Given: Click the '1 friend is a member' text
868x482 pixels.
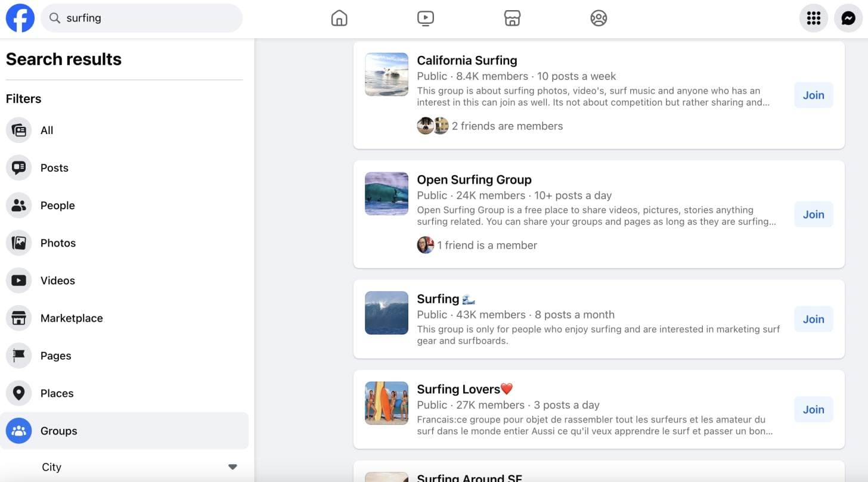Looking at the screenshot, I should [x=487, y=245].
